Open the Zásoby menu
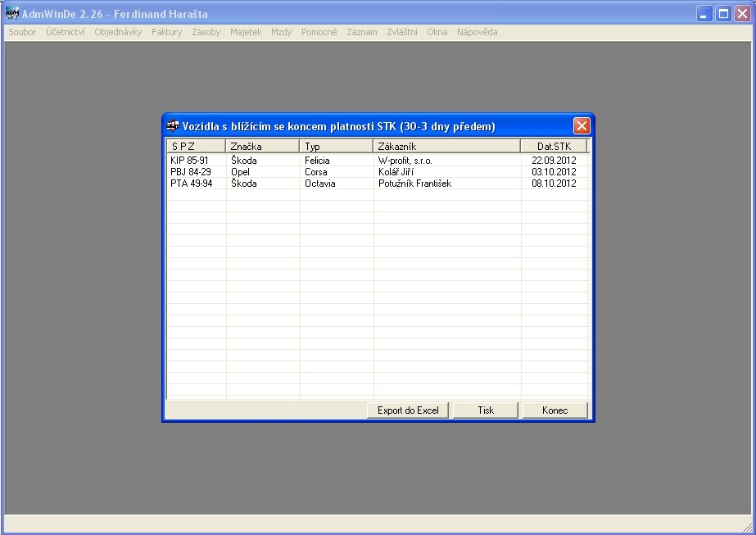This screenshot has height=535, width=756. click(x=206, y=32)
